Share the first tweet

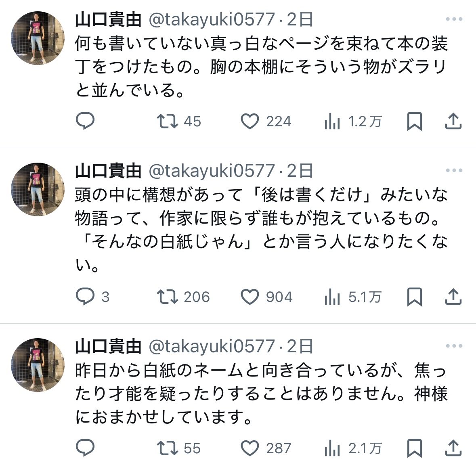pyautogui.click(x=453, y=121)
